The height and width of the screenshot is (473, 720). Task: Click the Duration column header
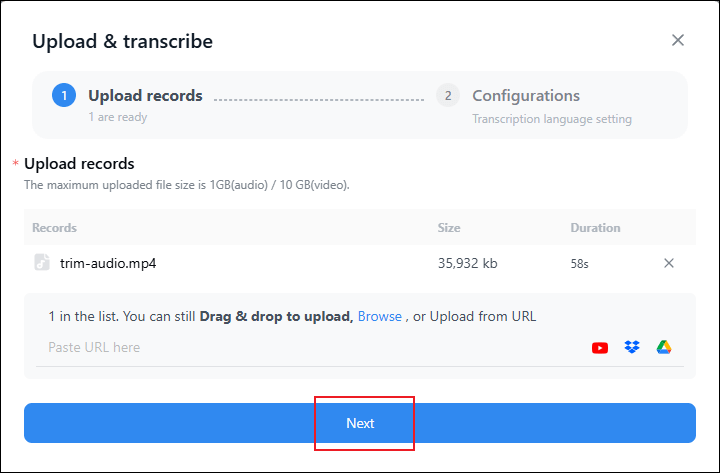point(595,228)
